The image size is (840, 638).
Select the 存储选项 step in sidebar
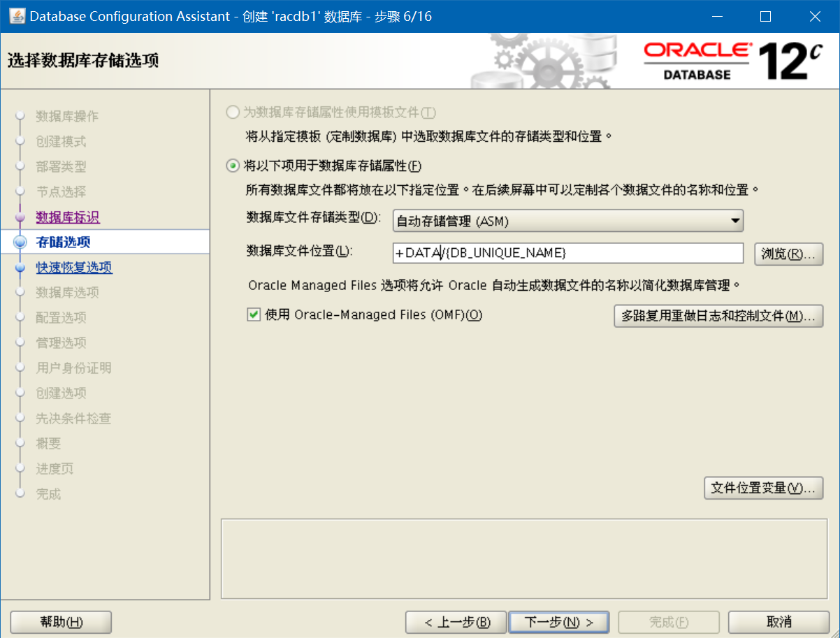(x=63, y=242)
